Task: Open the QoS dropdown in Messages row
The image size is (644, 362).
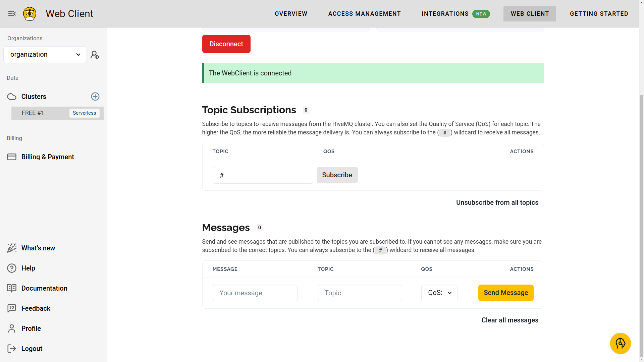Action: tap(439, 293)
